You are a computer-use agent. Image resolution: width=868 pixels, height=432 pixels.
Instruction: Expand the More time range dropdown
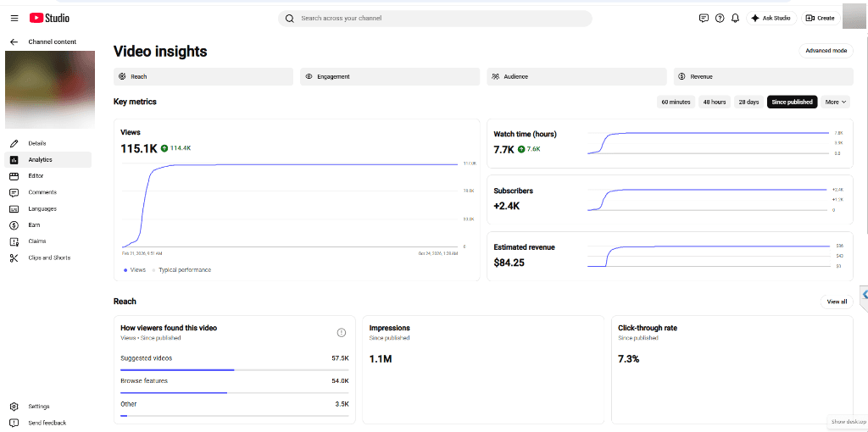coord(835,102)
